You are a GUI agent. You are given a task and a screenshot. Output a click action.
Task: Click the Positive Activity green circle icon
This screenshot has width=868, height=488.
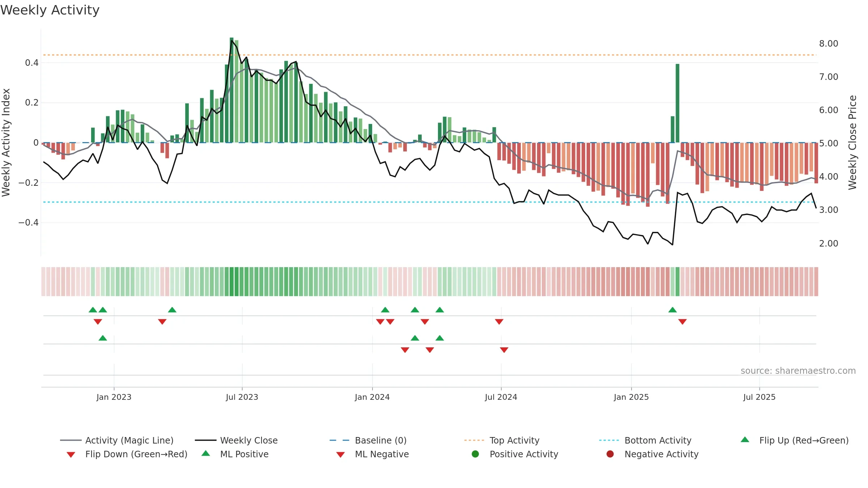(475, 454)
